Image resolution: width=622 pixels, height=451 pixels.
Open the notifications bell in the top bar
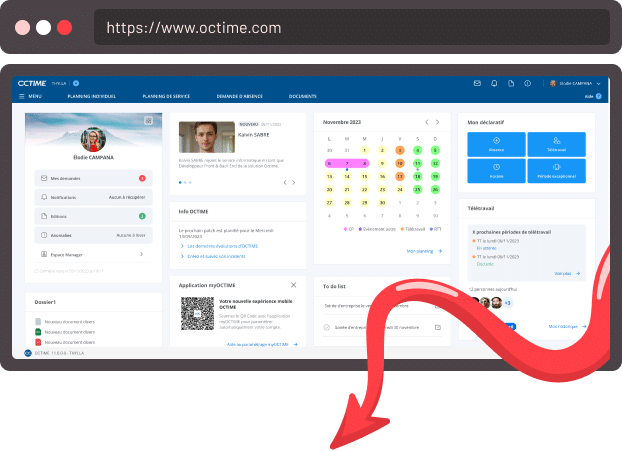494,83
